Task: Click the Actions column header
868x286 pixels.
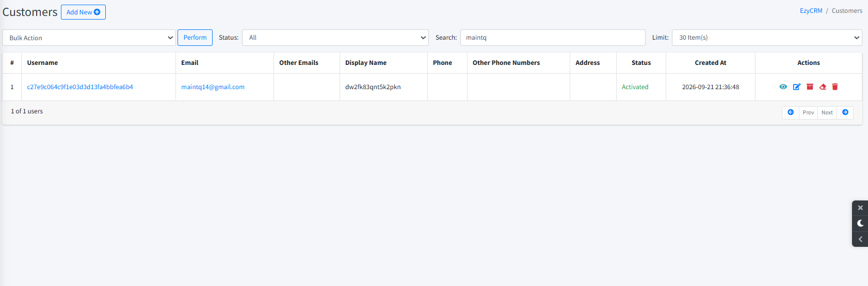Action: point(809,63)
